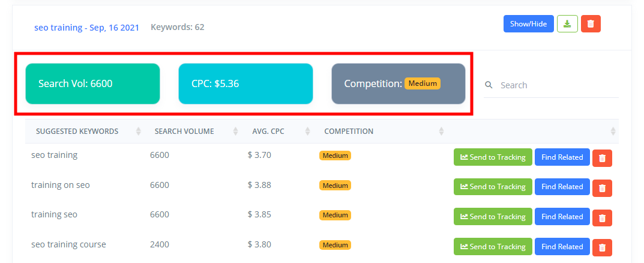Send 'seo training' to Tracking

(493, 157)
